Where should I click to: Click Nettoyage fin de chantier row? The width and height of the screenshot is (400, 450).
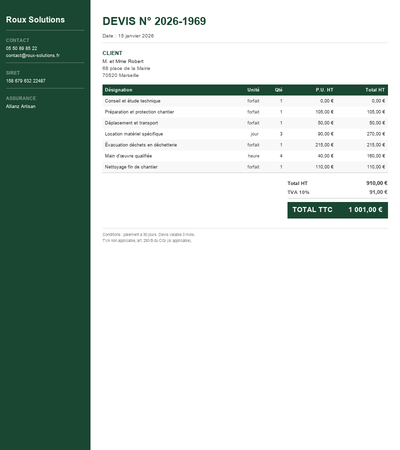coord(245,167)
